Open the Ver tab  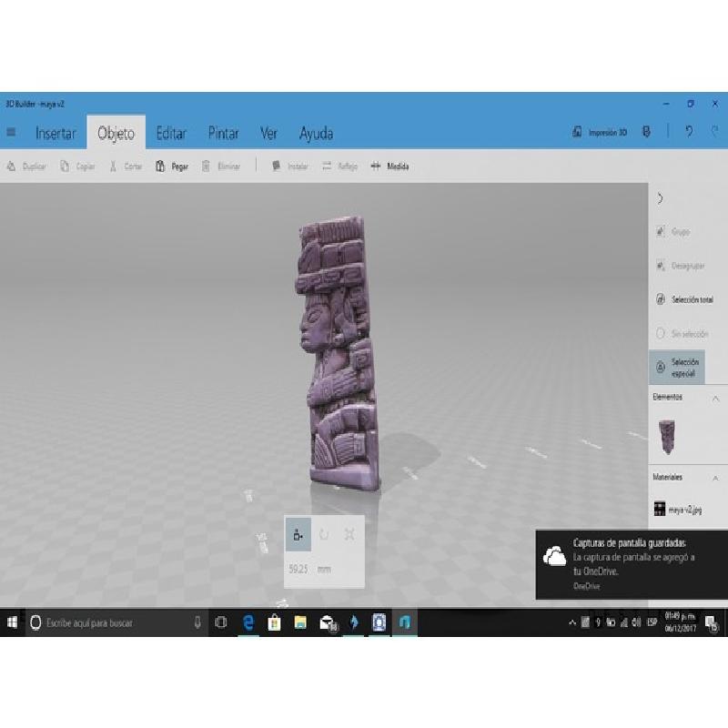point(268,134)
